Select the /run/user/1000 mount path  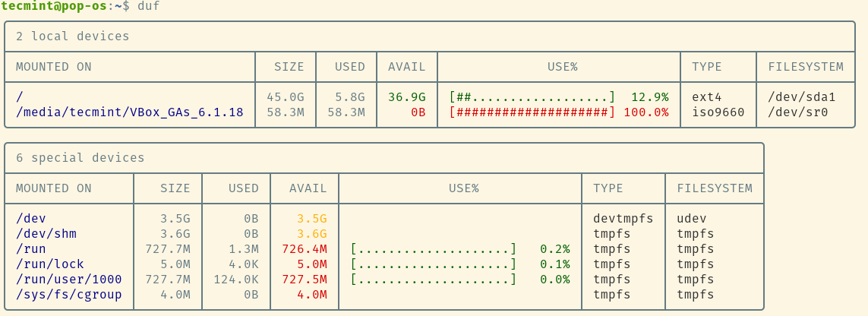pyautogui.click(x=68, y=280)
